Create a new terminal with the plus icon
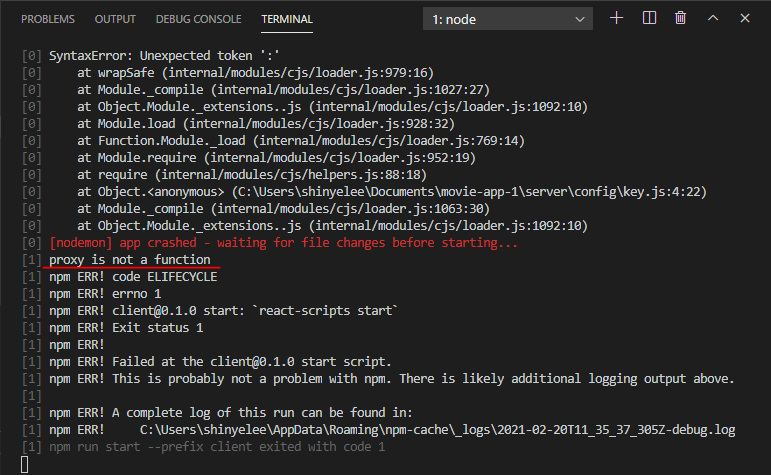Image resolution: width=771 pixels, height=475 pixels. coord(616,18)
